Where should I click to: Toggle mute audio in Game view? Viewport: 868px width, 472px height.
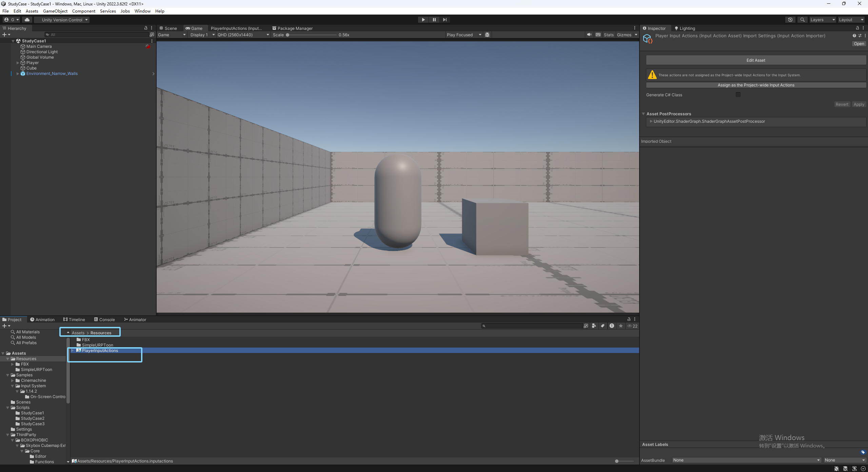pyautogui.click(x=589, y=35)
